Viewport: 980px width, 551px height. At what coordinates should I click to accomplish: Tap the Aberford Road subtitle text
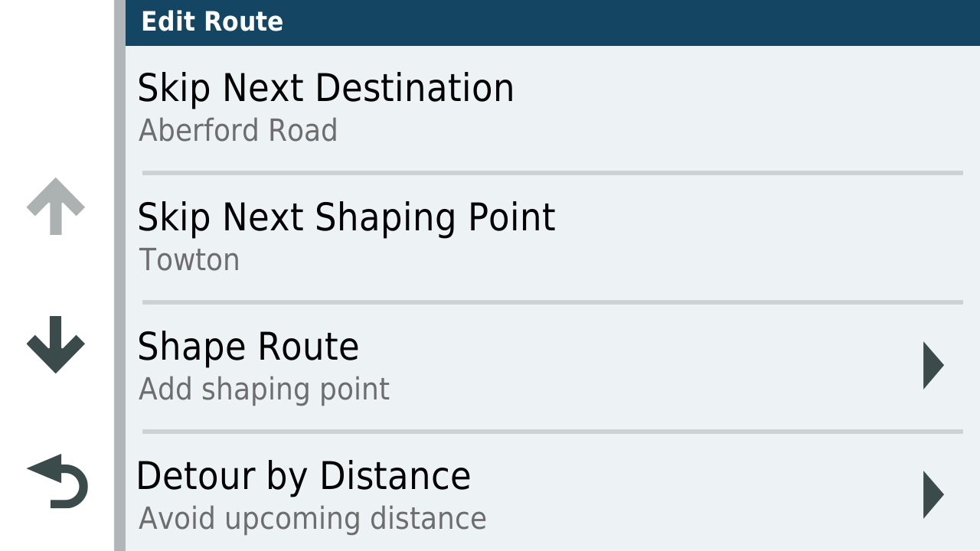pyautogui.click(x=238, y=131)
